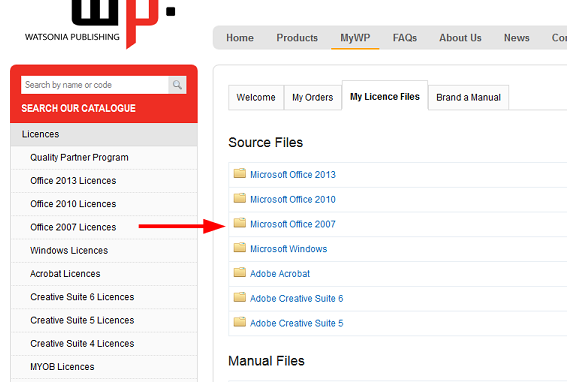The image size is (567, 382).
Task: Click the search by name or code field
Action: click(95, 85)
